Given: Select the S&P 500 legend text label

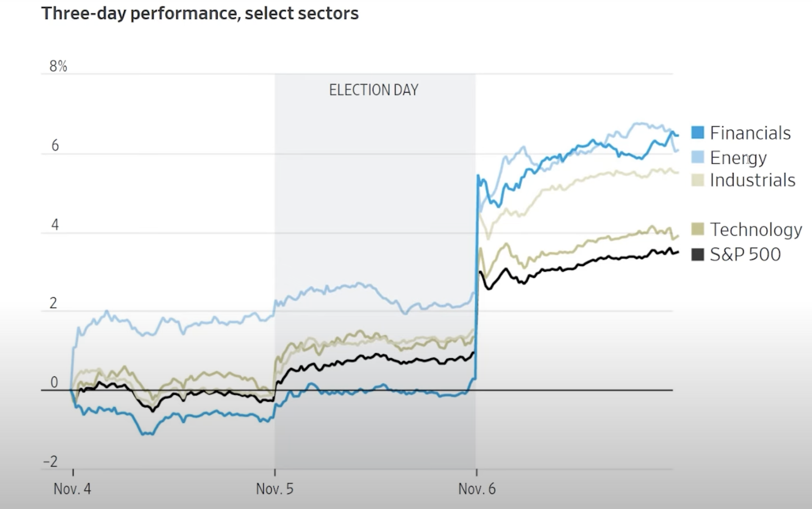Looking at the screenshot, I should (x=745, y=254).
